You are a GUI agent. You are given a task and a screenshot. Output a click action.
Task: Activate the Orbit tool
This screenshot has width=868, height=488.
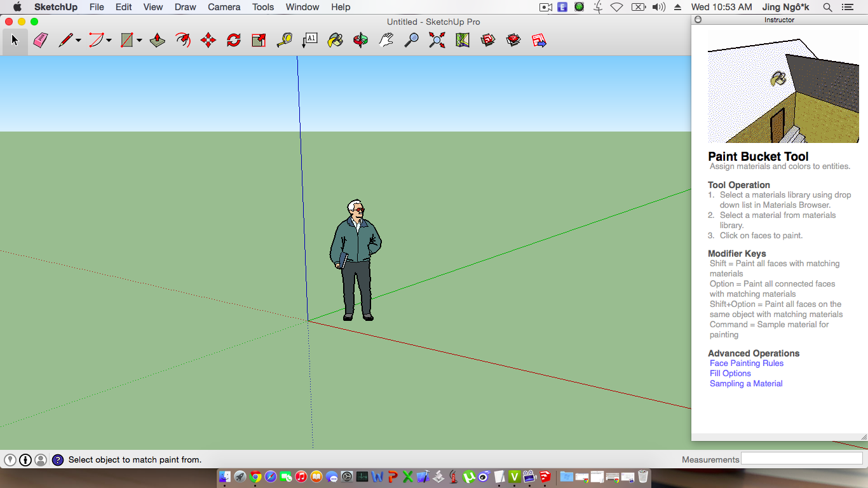click(361, 41)
